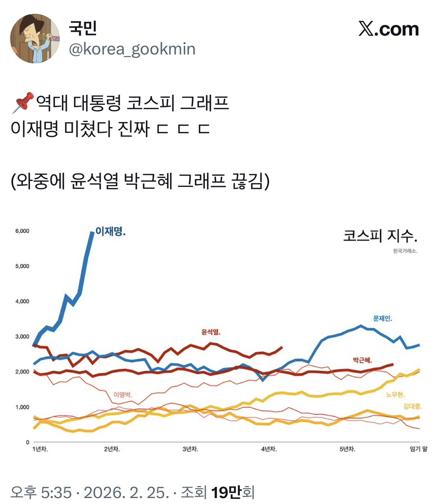Open the @korea_gookmin handle link
The height and width of the screenshot is (504, 440).
click(x=131, y=49)
